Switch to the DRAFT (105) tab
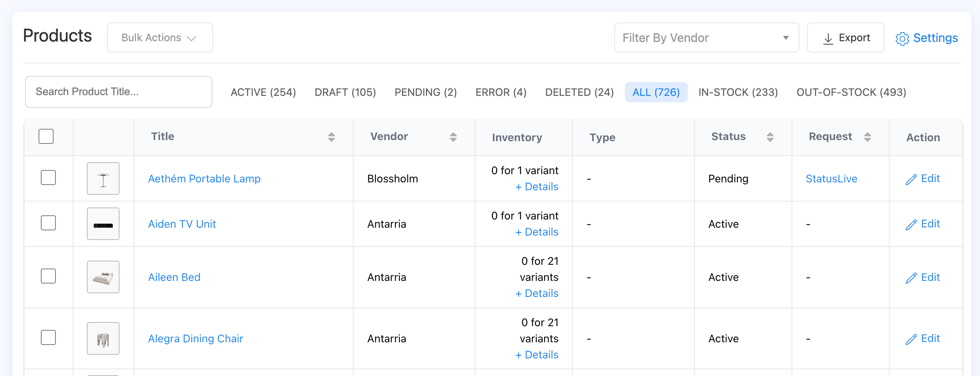980x376 pixels. 345,92
